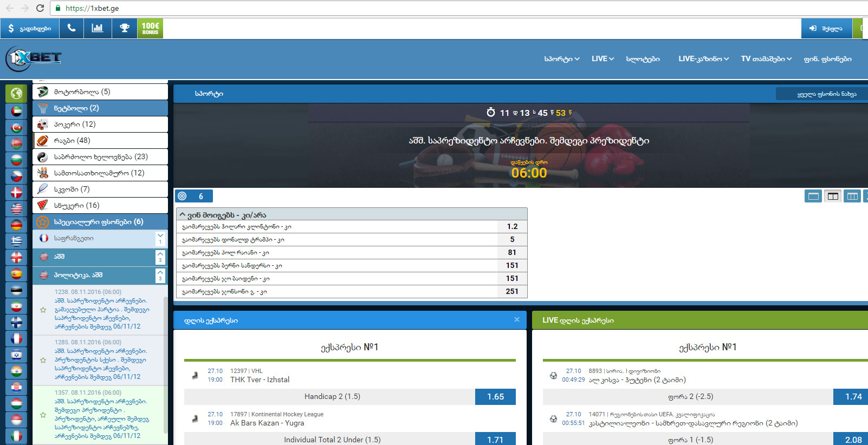The width and height of the screenshot is (868, 445).
Task: Choose the Finland flag
Action: tap(17, 323)
